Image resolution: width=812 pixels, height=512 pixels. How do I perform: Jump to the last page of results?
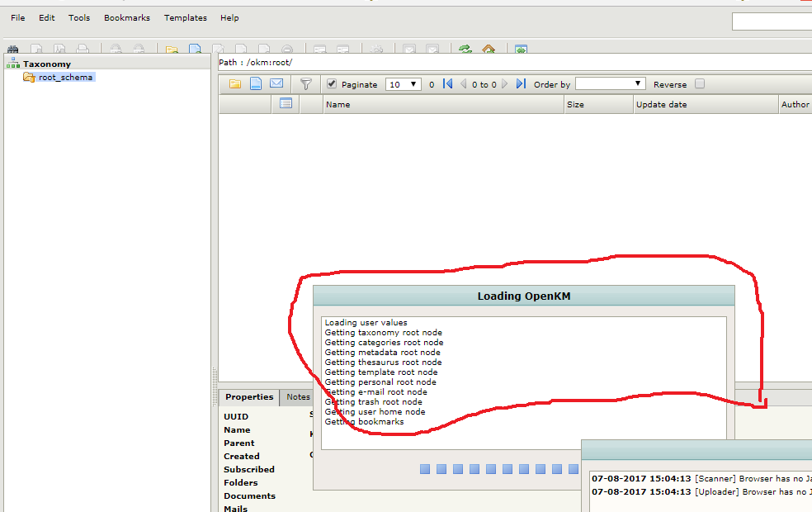[521, 84]
